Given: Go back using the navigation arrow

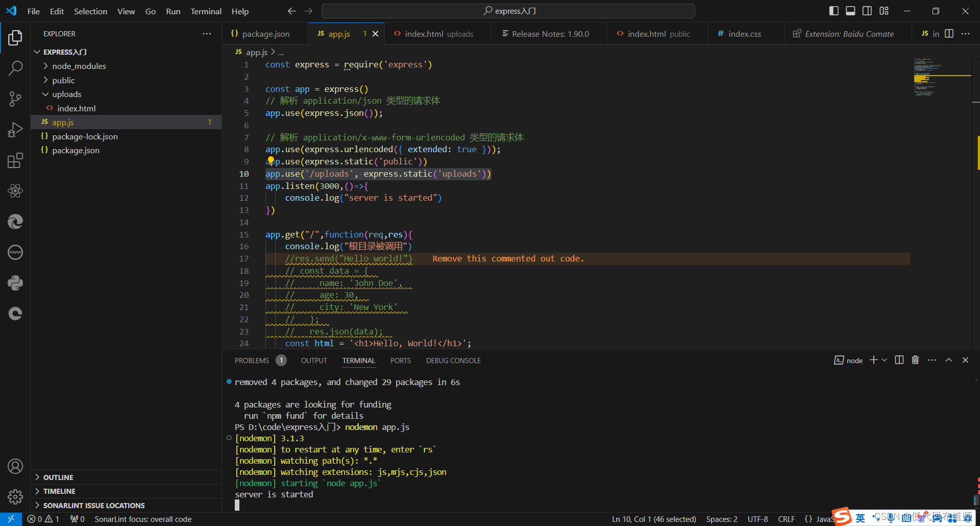Looking at the screenshot, I should coord(291,11).
